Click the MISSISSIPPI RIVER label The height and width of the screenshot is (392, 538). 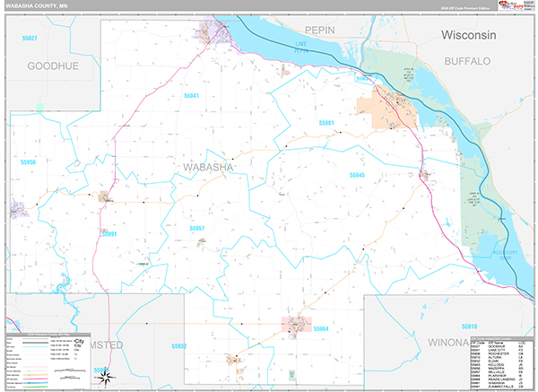[506, 255]
